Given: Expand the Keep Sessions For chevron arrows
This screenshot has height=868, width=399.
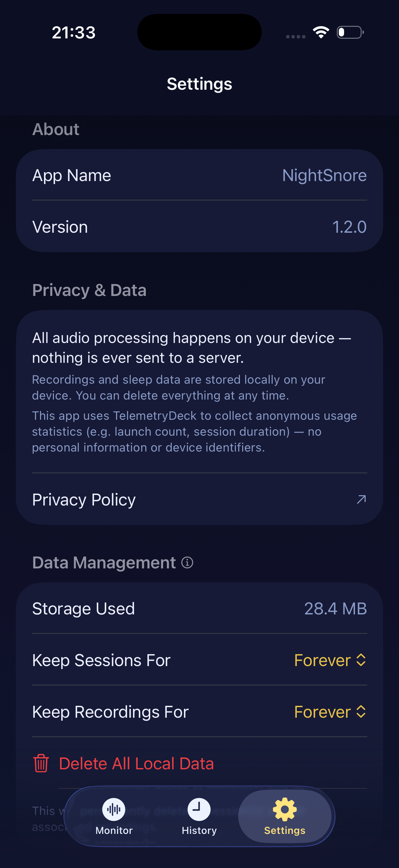Looking at the screenshot, I should (x=361, y=660).
